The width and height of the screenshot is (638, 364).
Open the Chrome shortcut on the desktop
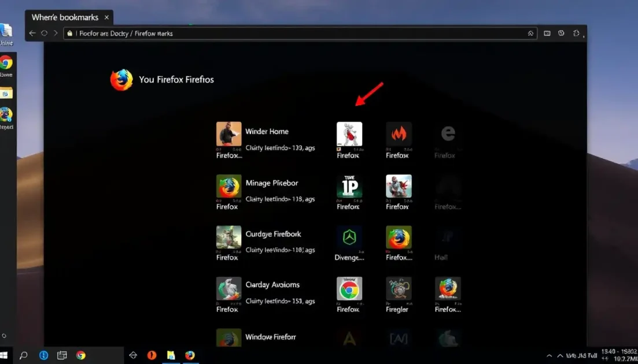pos(6,63)
